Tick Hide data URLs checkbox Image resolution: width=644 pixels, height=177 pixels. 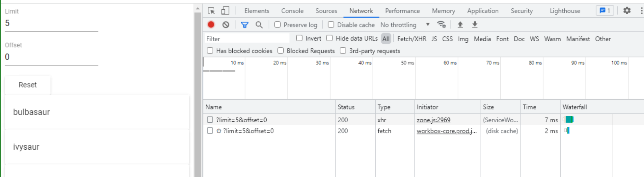coord(330,38)
